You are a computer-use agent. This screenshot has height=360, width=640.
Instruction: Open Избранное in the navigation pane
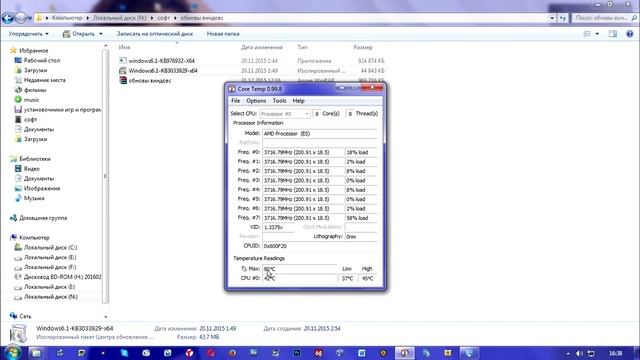coord(34,51)
